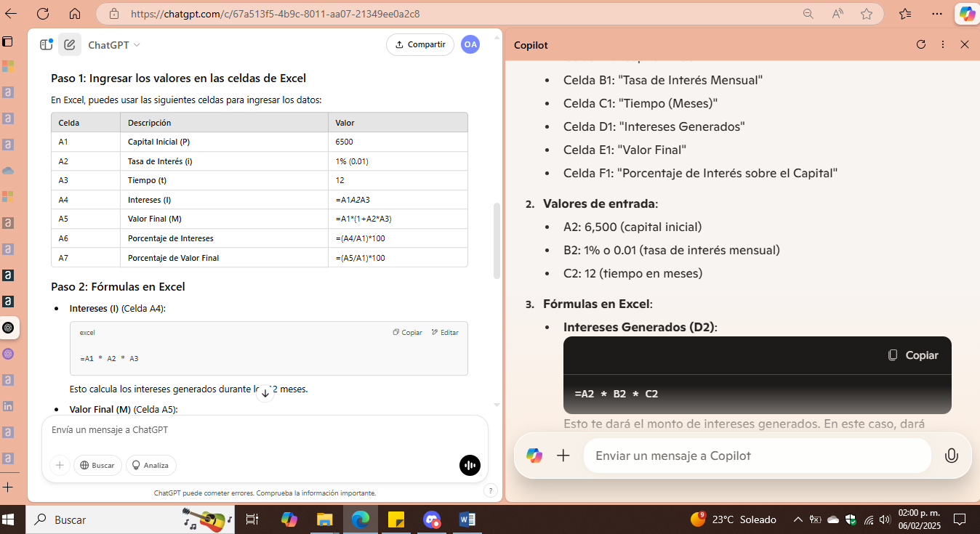
Task: Open Wi-Fi network settings in the tray
Action: pos(868,519)
